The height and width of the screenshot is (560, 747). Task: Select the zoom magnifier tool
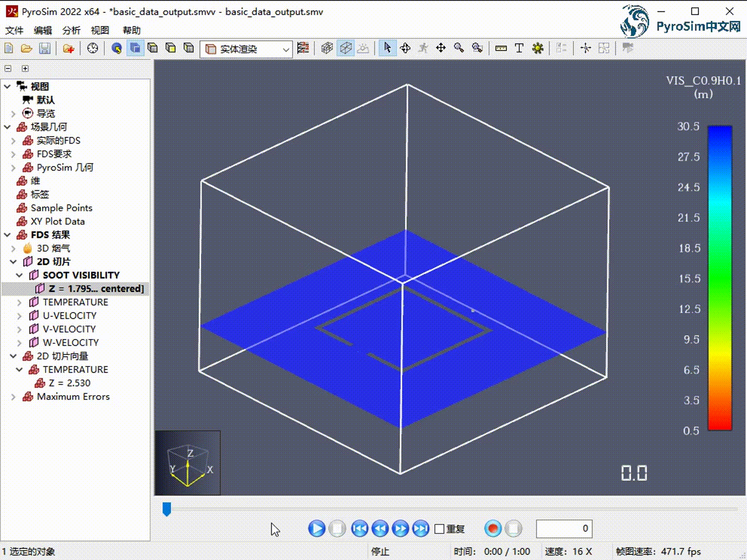[x=459, y=48]
